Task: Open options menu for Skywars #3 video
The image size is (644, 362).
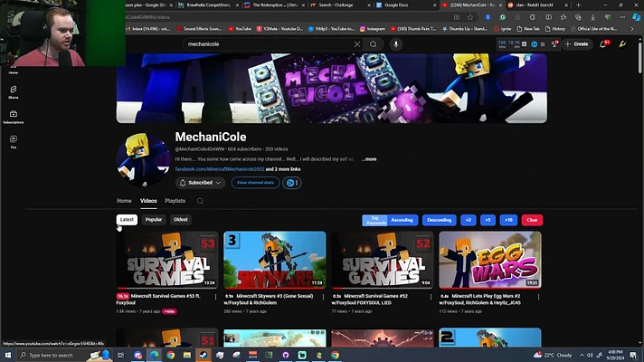Action: click(x=323, y=297)
